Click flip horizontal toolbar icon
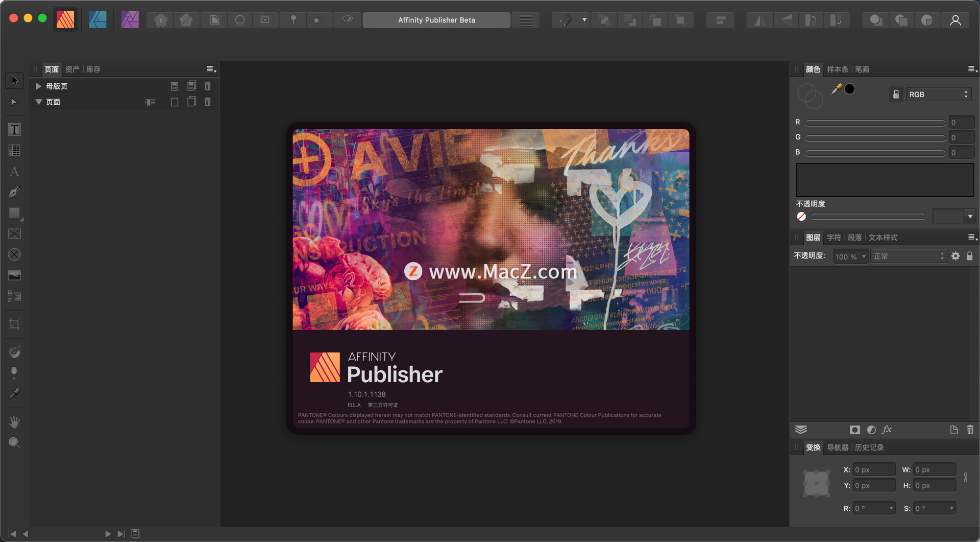 tap(760, 20)
